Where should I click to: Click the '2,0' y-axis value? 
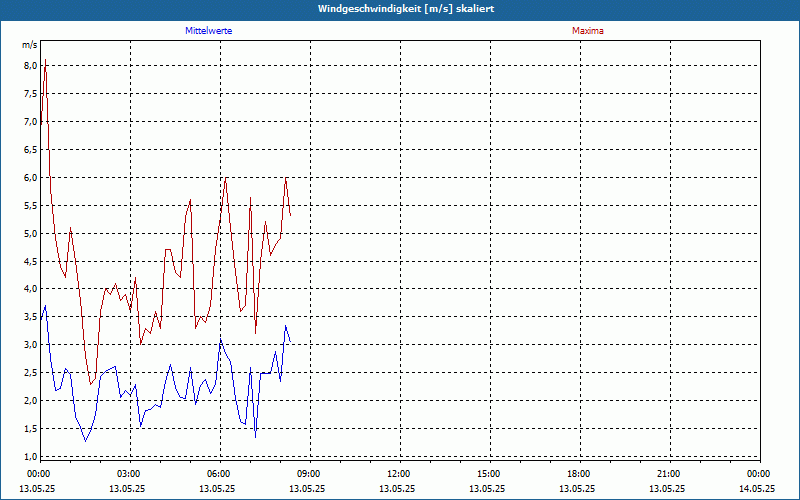tap(30, 401)
